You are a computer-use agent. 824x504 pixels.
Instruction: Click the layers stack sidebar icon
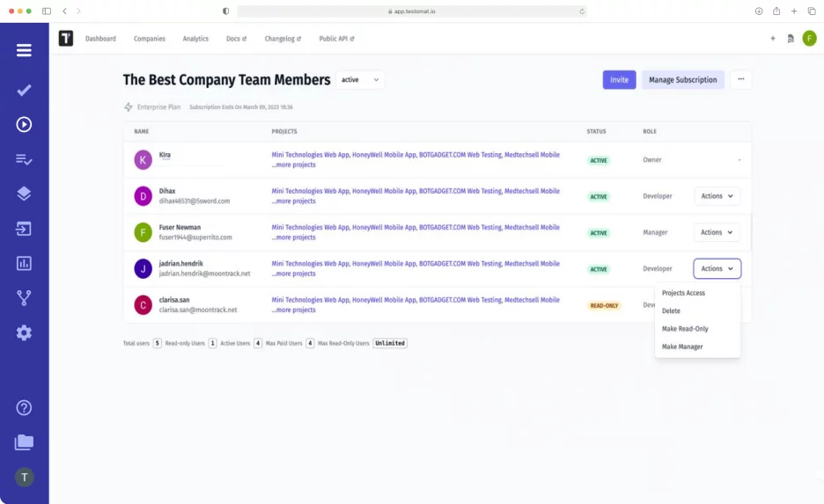24,194
